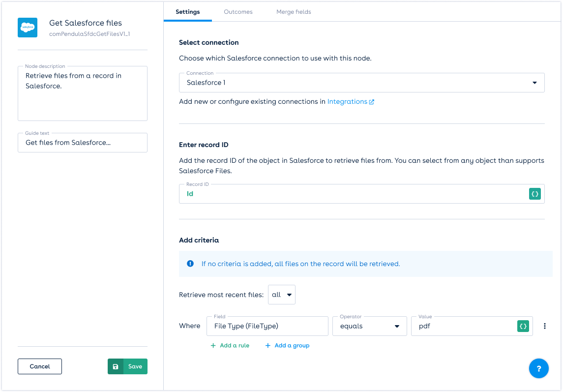Open the Integrations link
563x392 pixels.
click(x=347, y=102)
